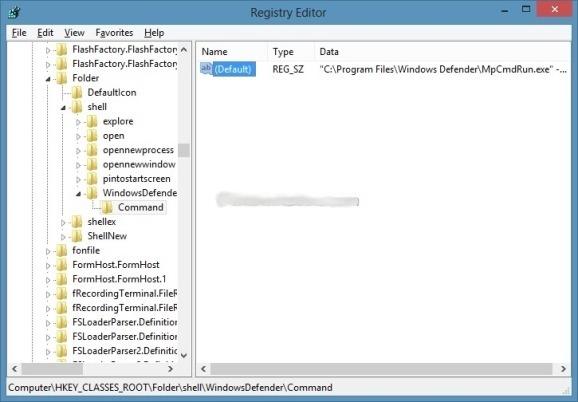Click the ShellNew folder icon

point(77,236)
